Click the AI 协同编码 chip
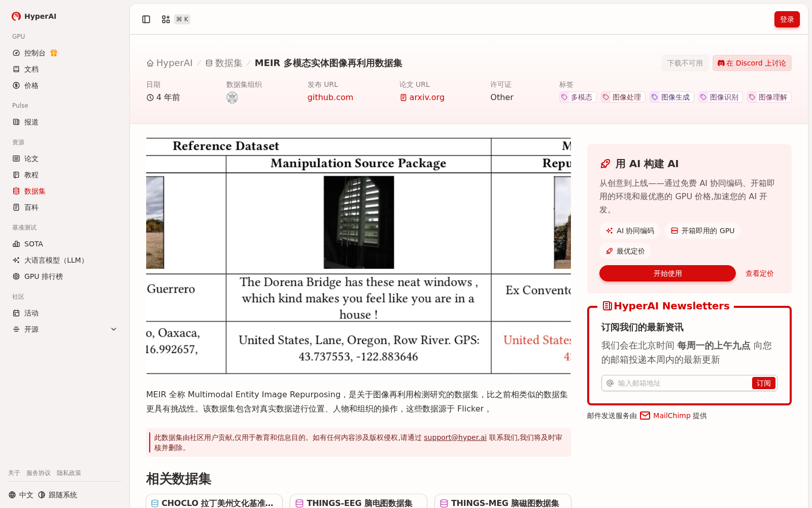The width and height of the screenshot is (812, 508). [630, 231]
